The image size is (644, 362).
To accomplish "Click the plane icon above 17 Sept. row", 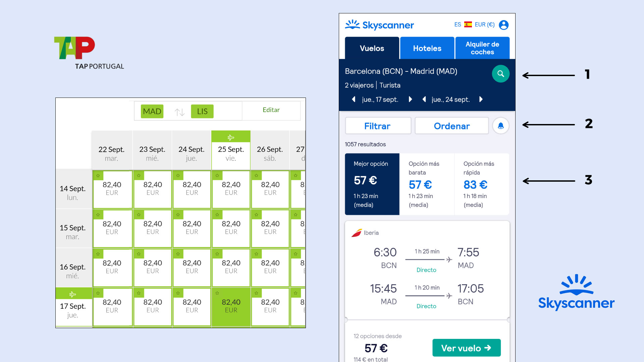I will 72,294.
